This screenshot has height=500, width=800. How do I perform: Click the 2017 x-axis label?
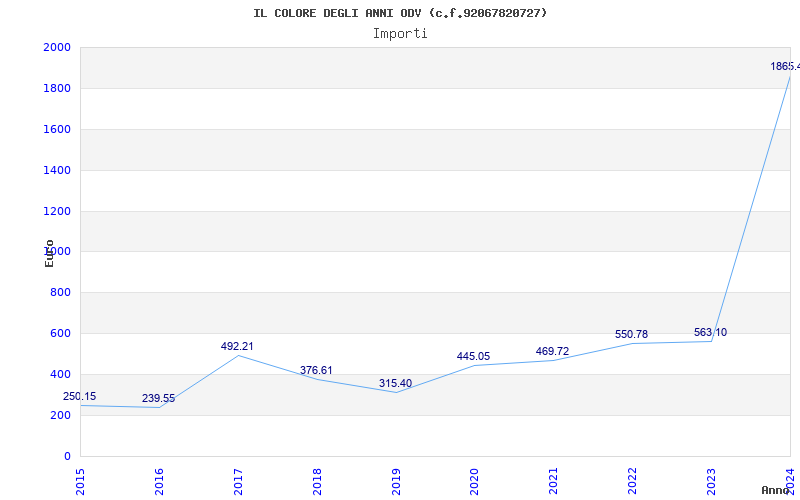coord(238,481)
